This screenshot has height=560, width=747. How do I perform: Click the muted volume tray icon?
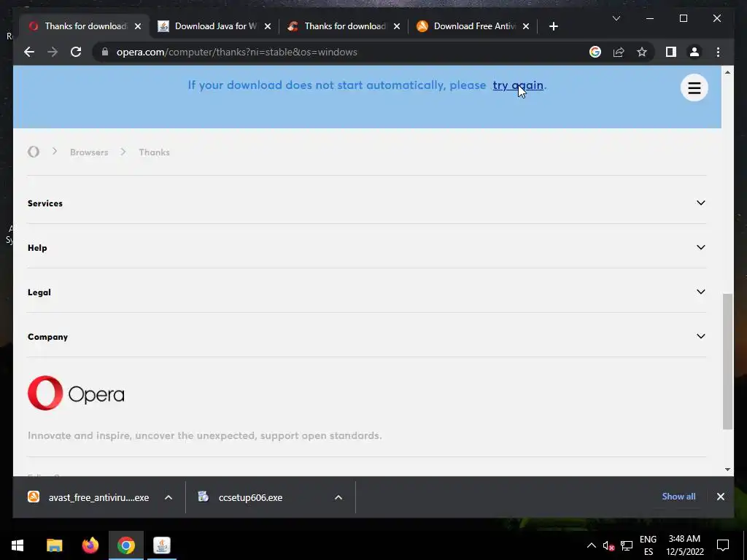point(608,545)
